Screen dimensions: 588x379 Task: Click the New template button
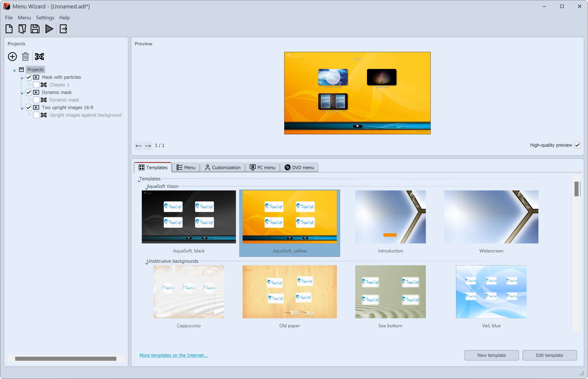click(492, 355)
